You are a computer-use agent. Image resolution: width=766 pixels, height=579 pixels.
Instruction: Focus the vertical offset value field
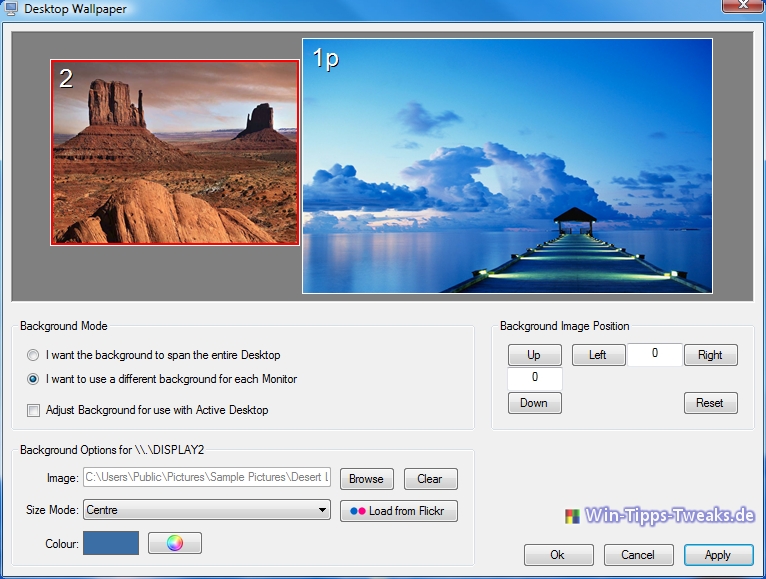point(535,379)
